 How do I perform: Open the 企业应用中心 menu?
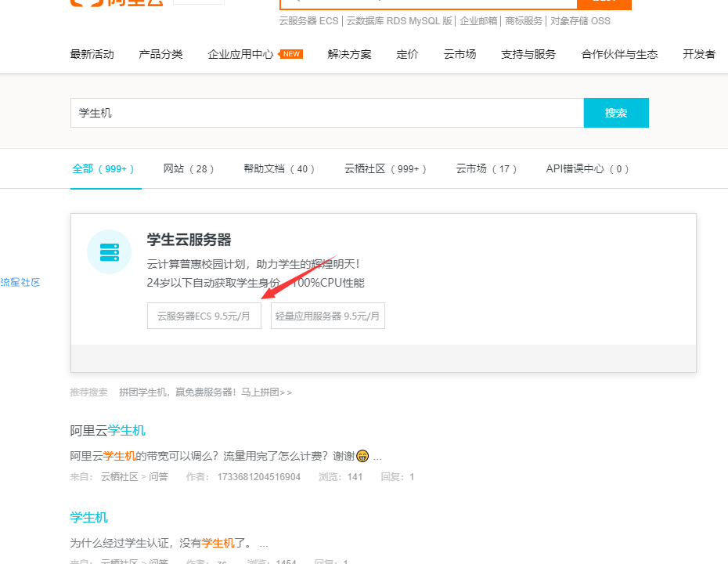click(x=240, y=54)
